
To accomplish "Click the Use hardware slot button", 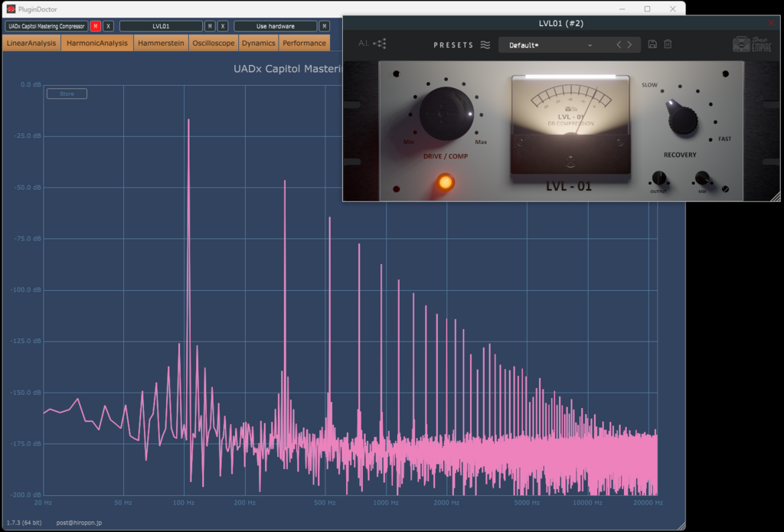I will pos(276,26).
